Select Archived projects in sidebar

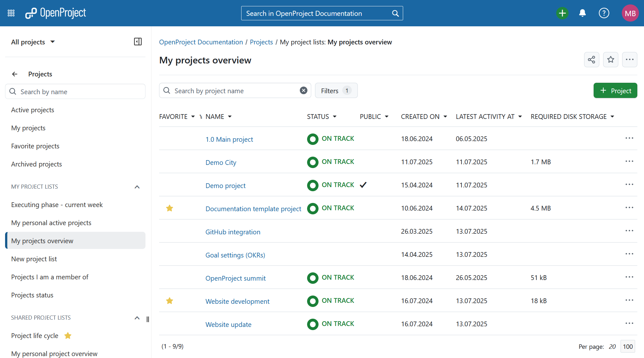(x=75, y=164)
